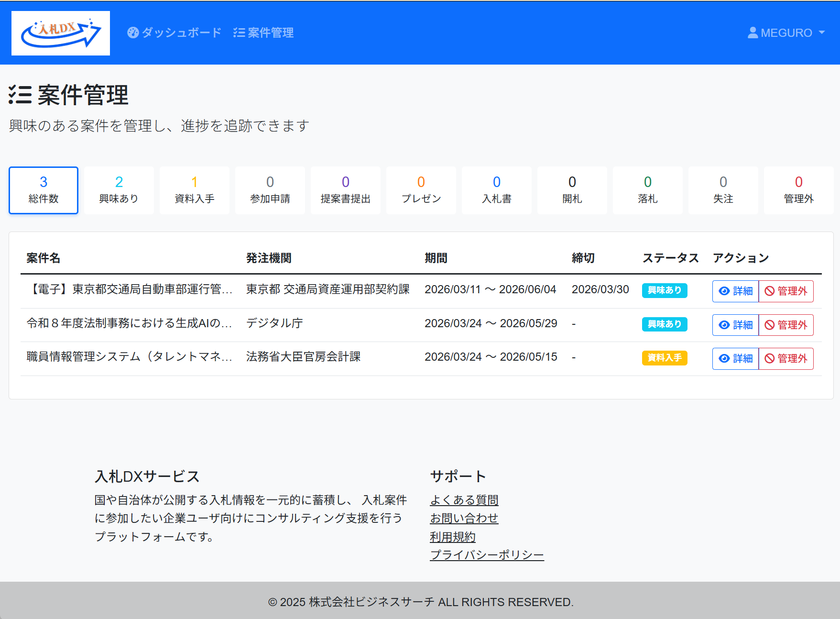Click the 資料入手 yellow status badge
Screen dimensions: 840x619
(x=664, y=357)
